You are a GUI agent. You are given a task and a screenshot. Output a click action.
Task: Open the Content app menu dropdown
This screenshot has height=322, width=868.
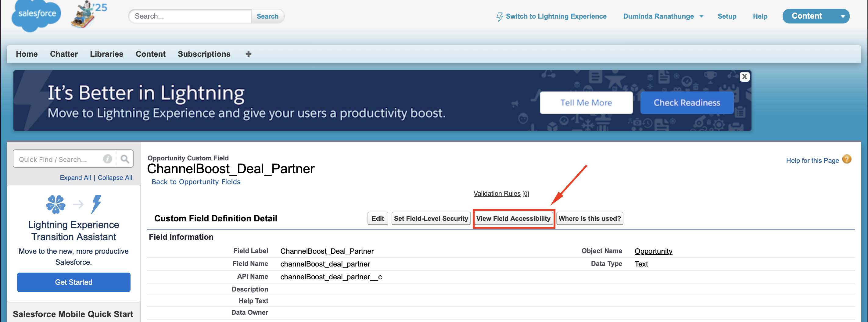click(x=843, y=16)
